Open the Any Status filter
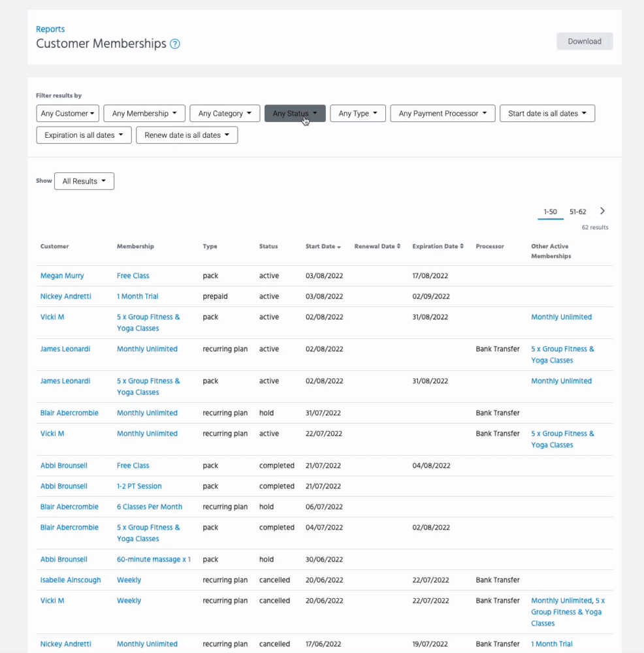Viewport: 644px width, 653px height. pos(295,114)
